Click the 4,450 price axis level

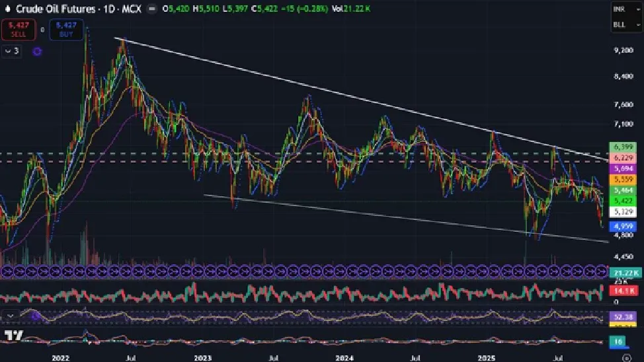(623, 257)
